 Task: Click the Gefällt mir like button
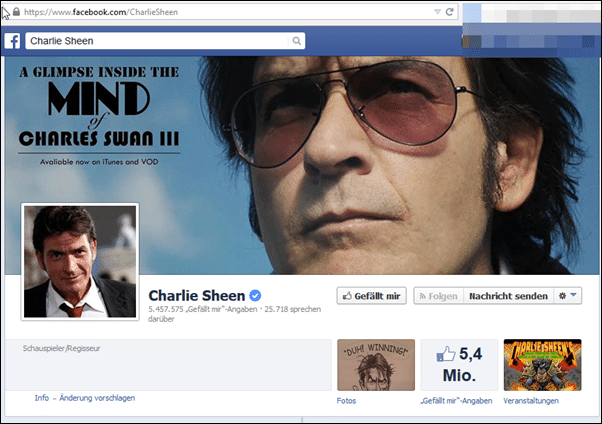point(372,296)
